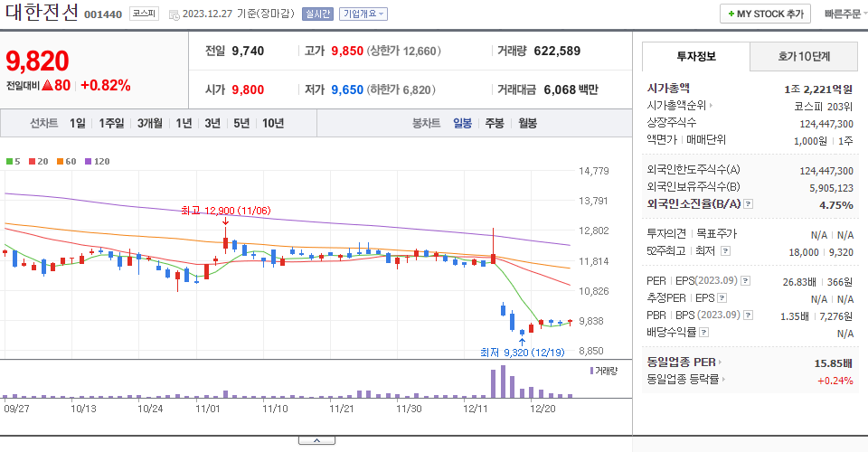Click the PER value 26.83배
Viewport: 868px width, 452px height.
tap(799, 282)
